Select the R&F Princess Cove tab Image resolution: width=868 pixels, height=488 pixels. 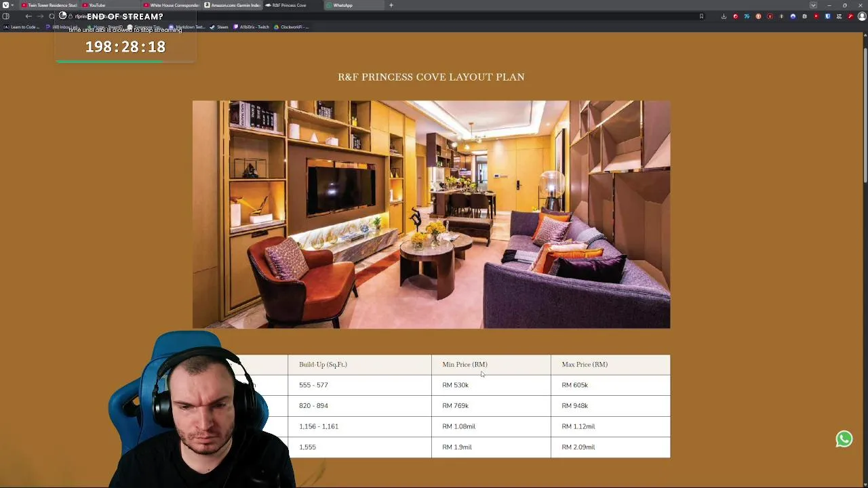click(294, 5)
